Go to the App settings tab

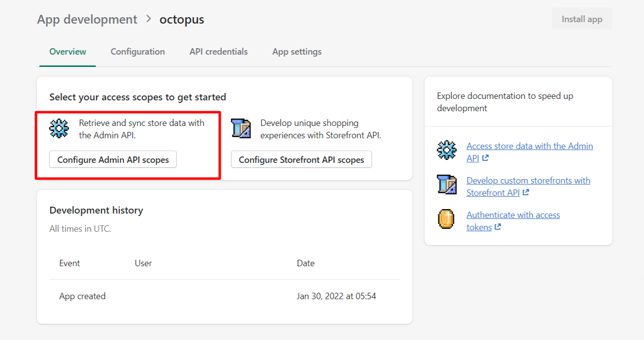point(297,52)
